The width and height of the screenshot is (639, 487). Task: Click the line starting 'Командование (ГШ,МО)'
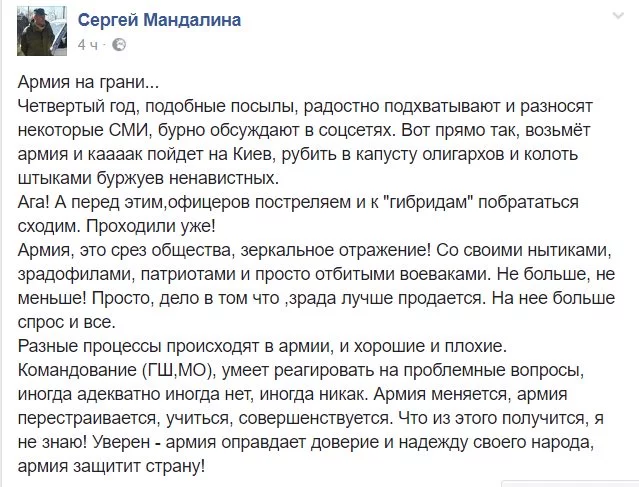coord(301,370)
